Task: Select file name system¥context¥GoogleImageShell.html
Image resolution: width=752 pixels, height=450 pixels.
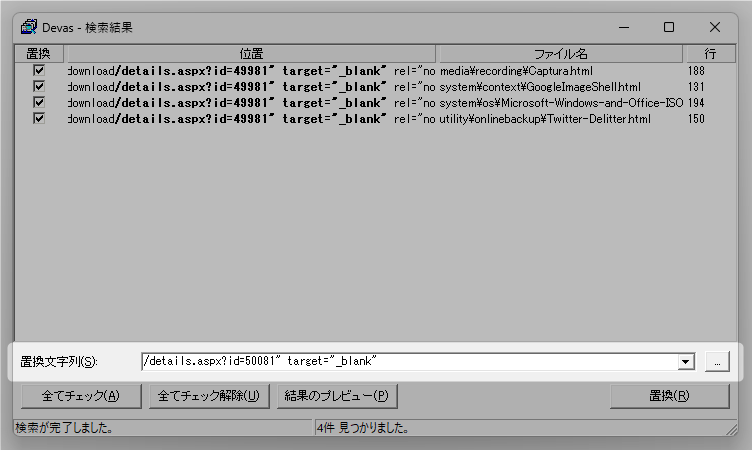Action: pos(540,87)
